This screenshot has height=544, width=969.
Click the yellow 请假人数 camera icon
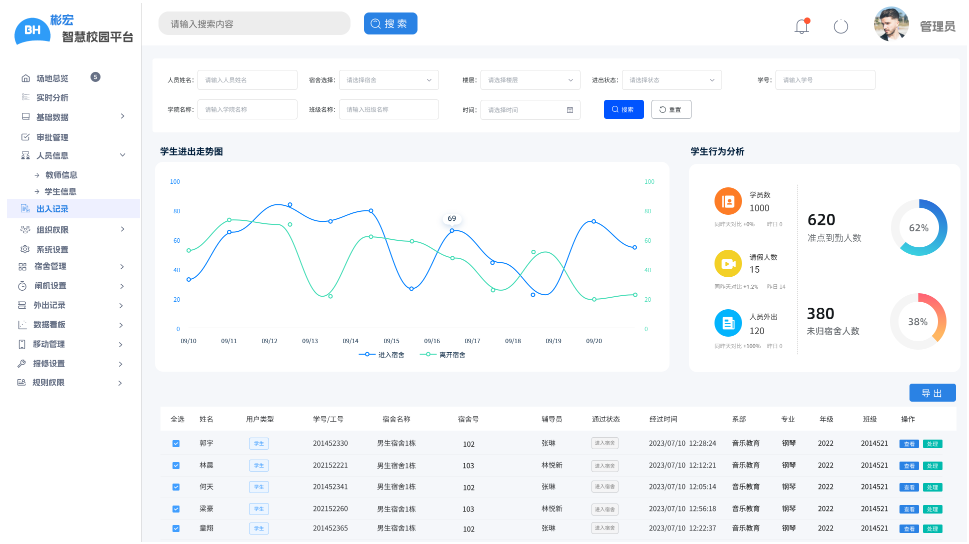coord(728,263)
